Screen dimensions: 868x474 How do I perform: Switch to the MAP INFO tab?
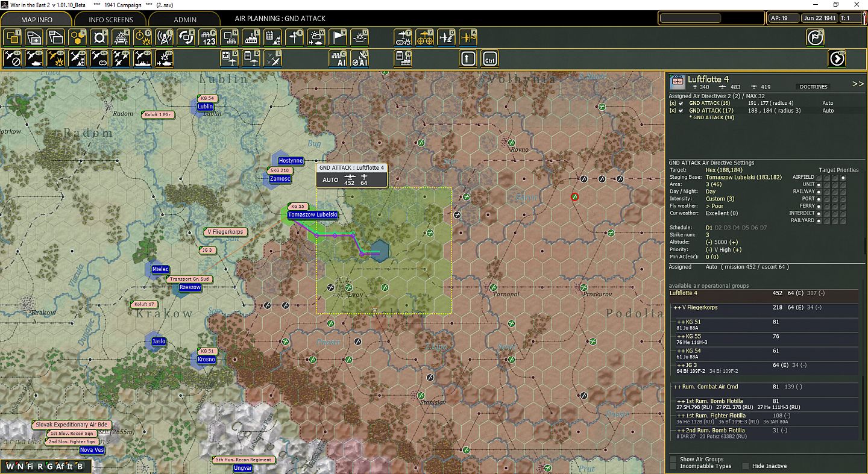(37, 20)
